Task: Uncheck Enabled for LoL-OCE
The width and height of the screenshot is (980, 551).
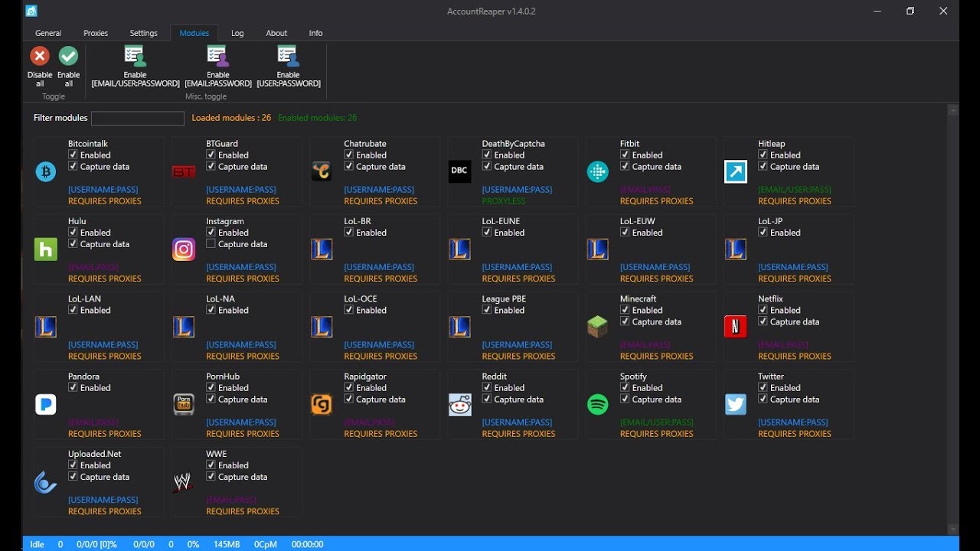Action: pos(349,310)
